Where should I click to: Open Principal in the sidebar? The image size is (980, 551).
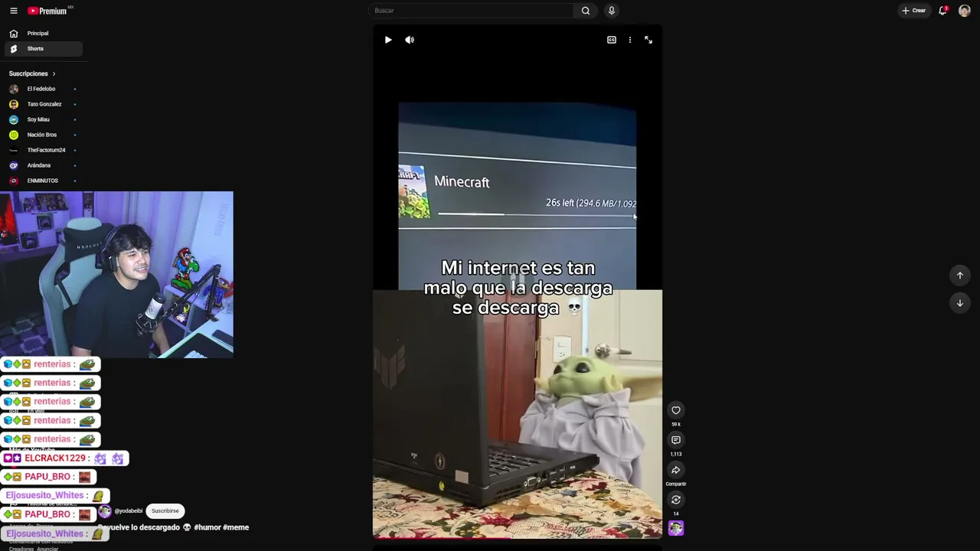43,34
